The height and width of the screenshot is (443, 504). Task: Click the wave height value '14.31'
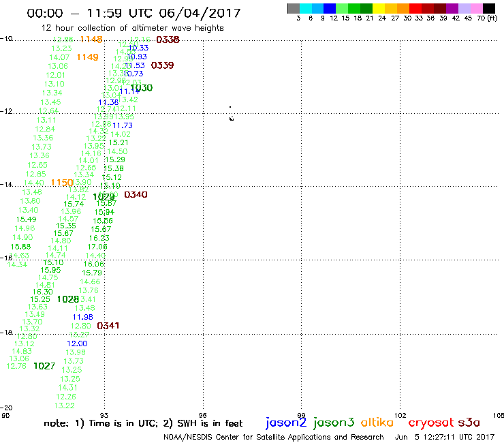[68, 388]
